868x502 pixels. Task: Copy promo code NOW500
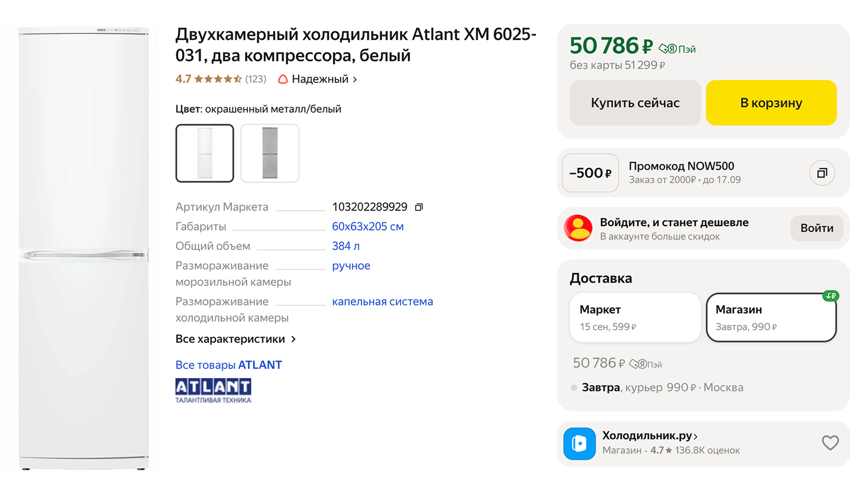pyautogui.click(x=822, y=173)
